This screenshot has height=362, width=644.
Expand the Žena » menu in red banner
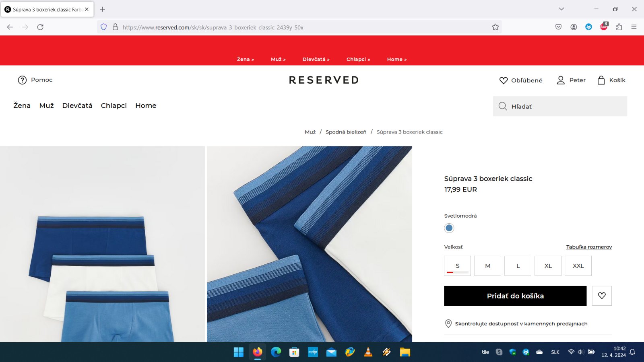pyautogui.click(x=245, y=59)
